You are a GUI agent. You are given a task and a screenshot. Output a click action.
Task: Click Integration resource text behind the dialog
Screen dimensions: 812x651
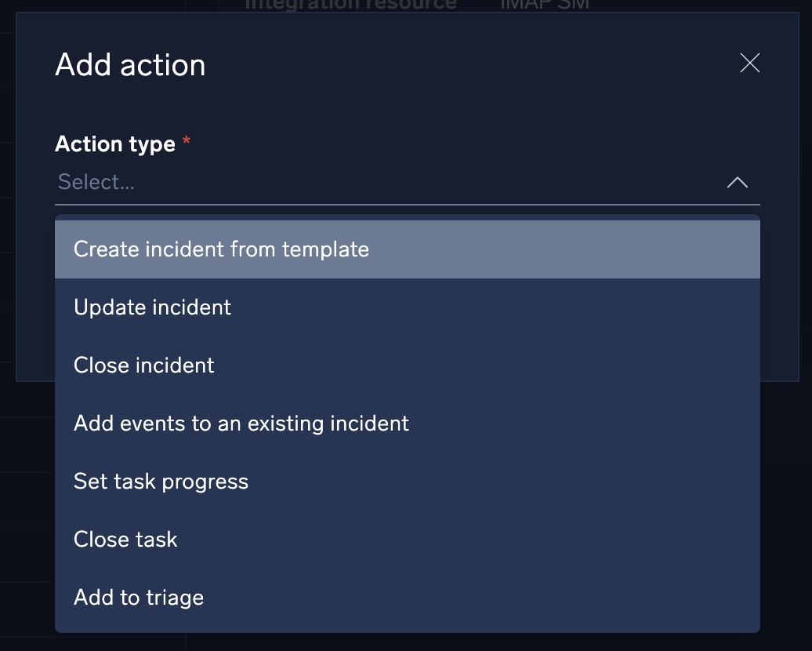coord(350,5)
